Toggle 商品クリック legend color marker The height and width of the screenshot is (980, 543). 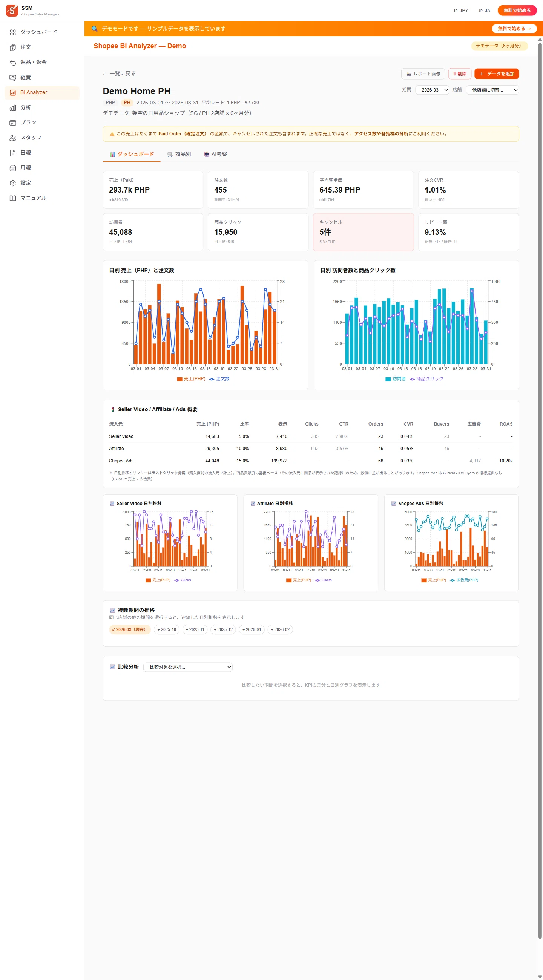coord(412,379)
